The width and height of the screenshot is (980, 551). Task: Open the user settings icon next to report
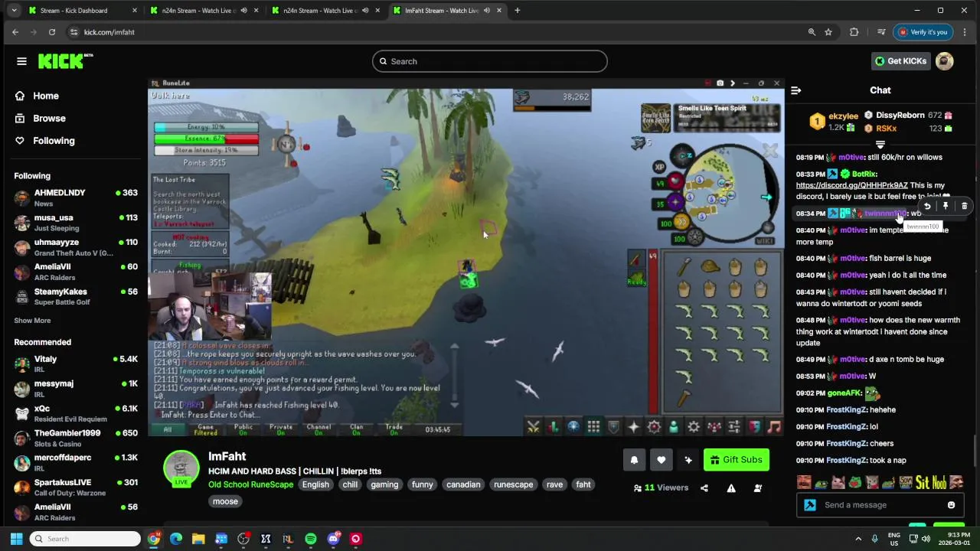point(758,488)
